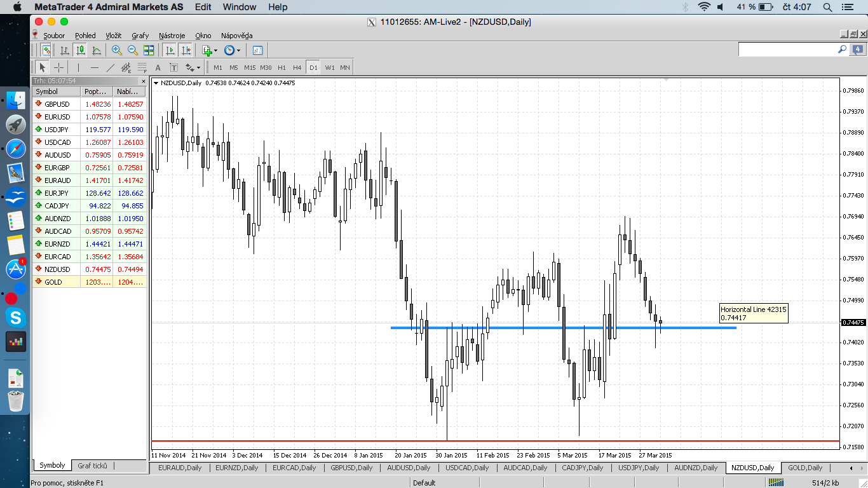Switch chart to bar chart type
This screenshot has width=868, height=488.
(x=65, y=50)
